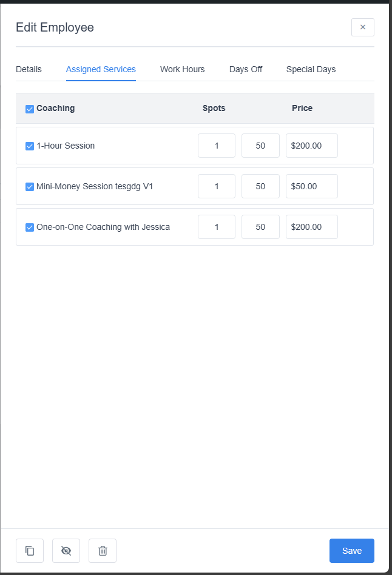Open the Work Hours tab
This screenshot has height=575, width=392.
[182, 69]
